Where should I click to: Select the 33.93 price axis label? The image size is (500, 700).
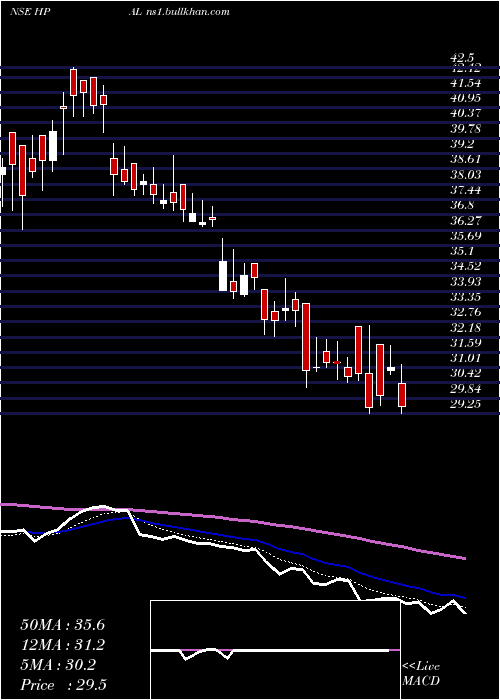(466, 282)
